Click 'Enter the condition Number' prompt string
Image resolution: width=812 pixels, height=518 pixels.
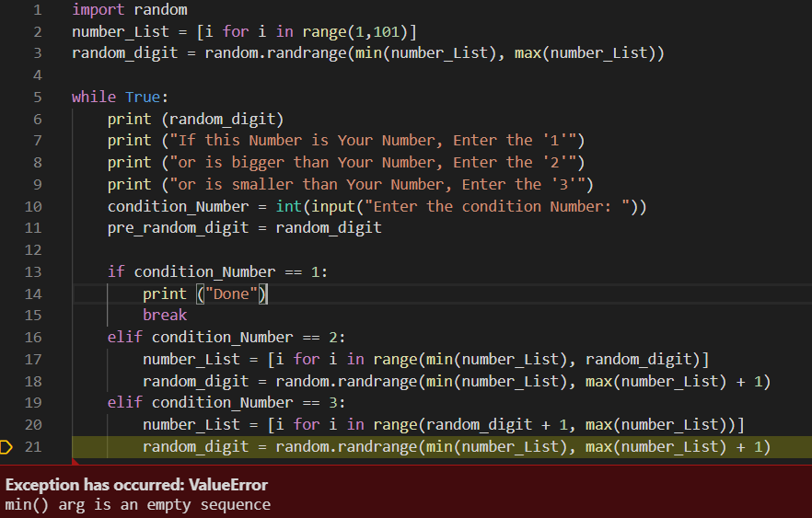pos(497,207)
